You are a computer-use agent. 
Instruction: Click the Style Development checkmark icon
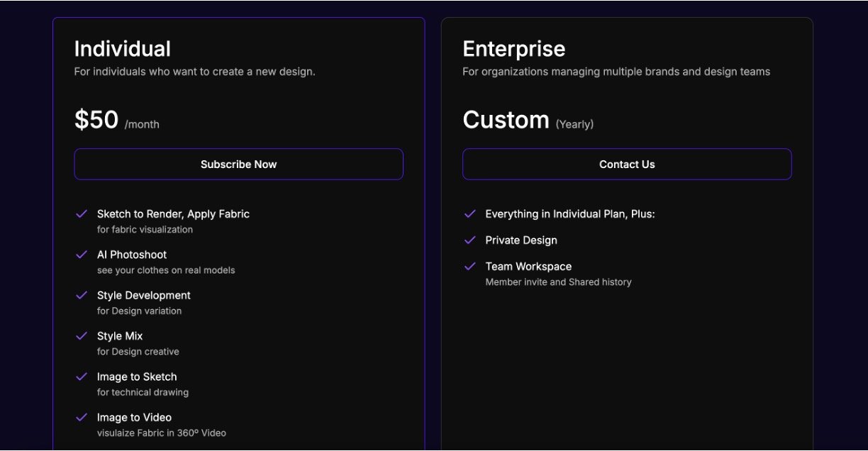82,295
